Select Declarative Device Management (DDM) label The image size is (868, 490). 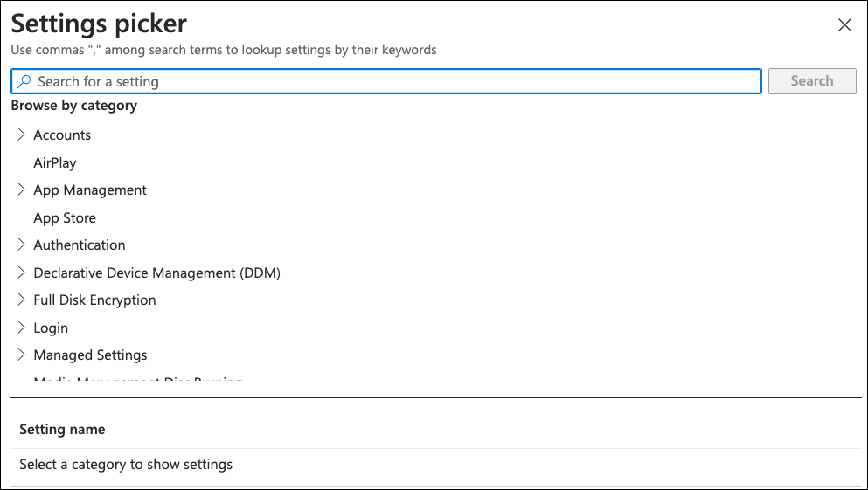pos(156,273)
